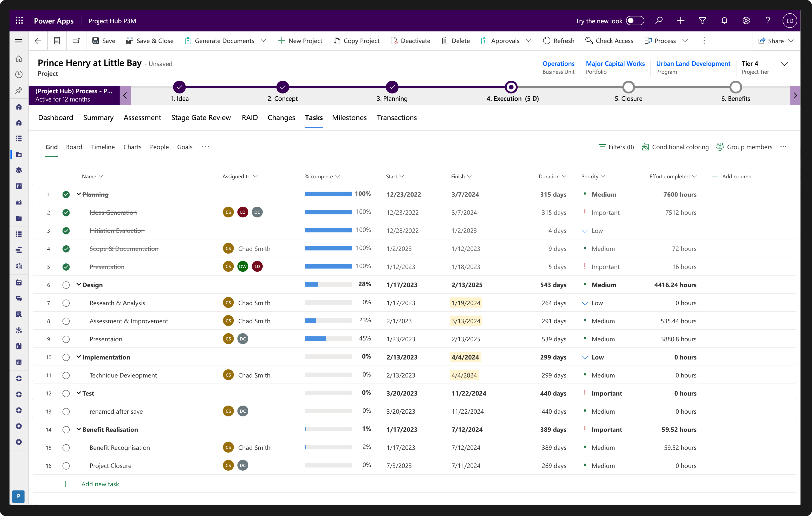
Task: Click the Check Access icon
Action: click(x=589, y=41)
